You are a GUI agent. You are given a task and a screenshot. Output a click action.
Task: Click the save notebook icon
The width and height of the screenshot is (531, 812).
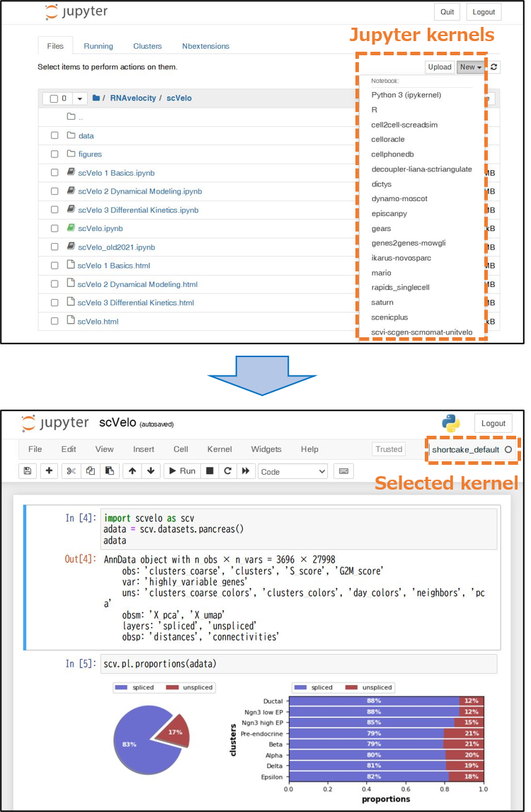point(28,470)
